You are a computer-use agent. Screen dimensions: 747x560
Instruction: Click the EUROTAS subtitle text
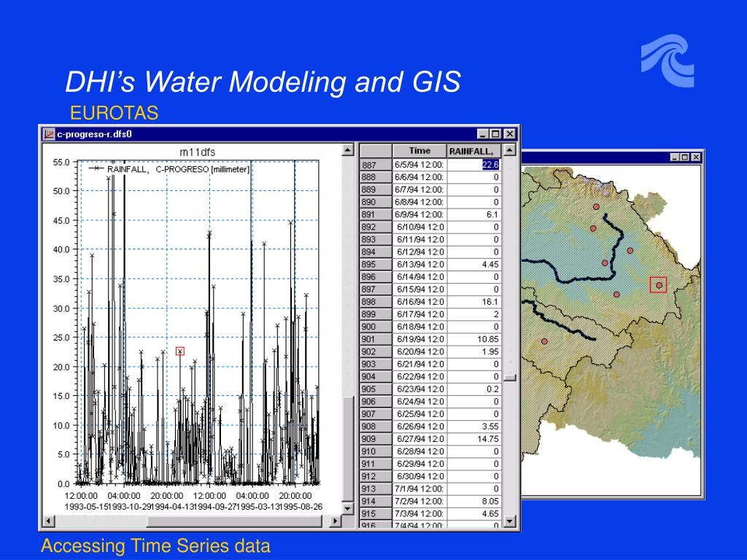click(x=114, y=113)
